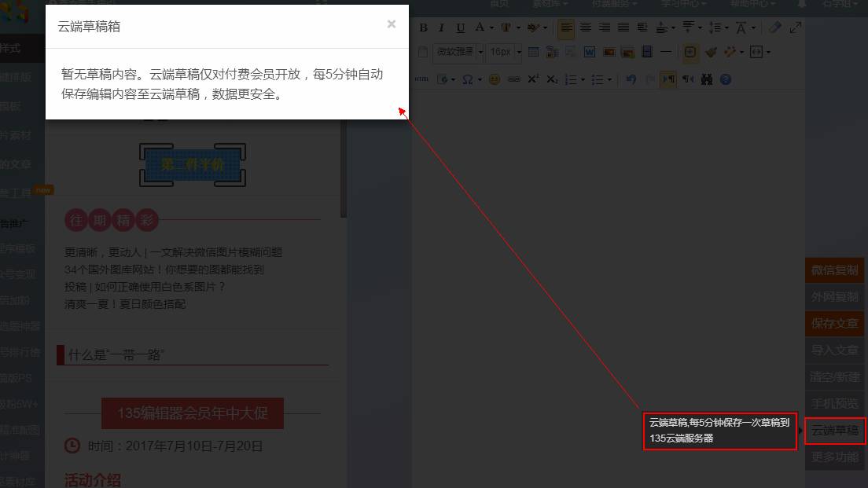868x488 pixels.
Task: Insert a video via the film icon
Action: (646, 52)
